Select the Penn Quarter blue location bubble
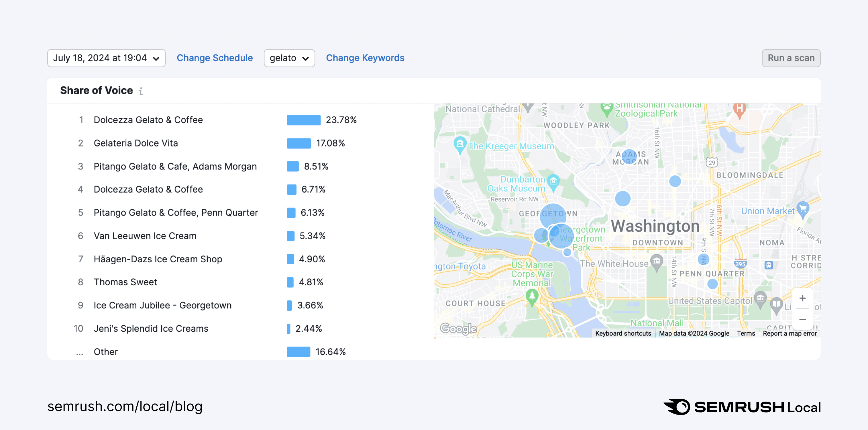 click(712, 284)
